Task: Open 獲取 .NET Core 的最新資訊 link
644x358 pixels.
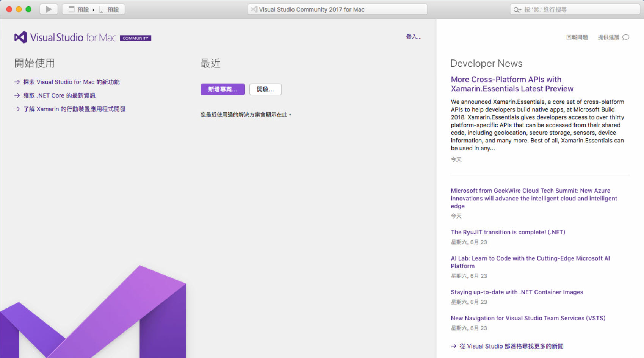Action: click(59, 95)
